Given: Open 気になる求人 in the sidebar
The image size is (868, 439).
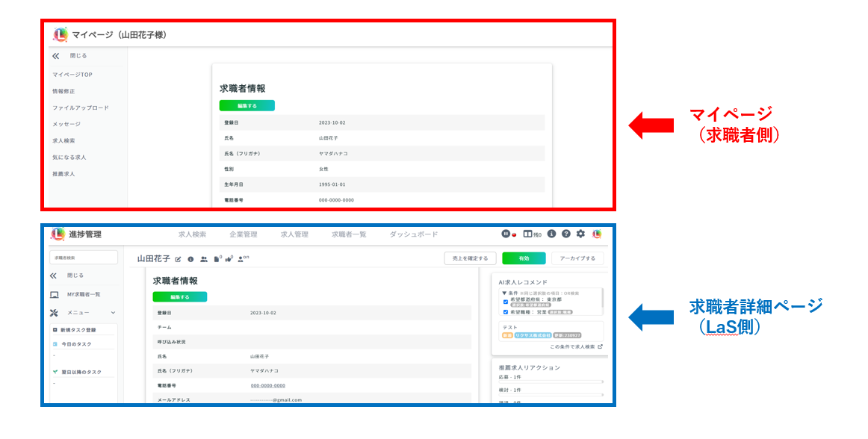Looking at the screenshot, I should coord(69,158).
